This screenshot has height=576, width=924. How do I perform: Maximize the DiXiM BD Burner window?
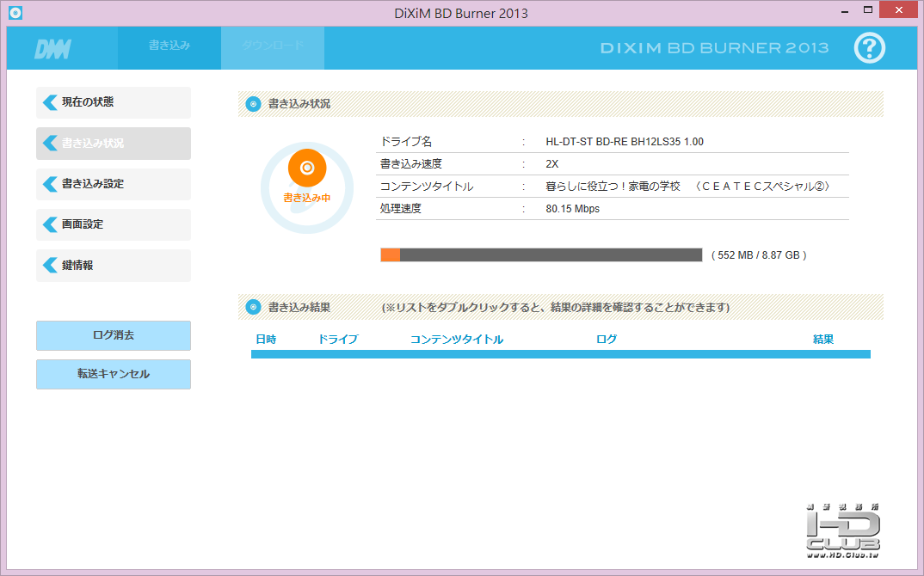[x=867, y=10]
